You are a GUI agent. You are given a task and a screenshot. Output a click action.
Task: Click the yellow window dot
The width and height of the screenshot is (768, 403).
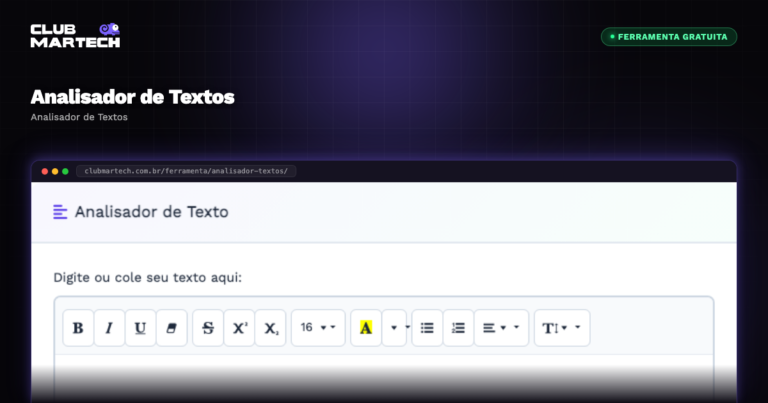click(55, 171)
